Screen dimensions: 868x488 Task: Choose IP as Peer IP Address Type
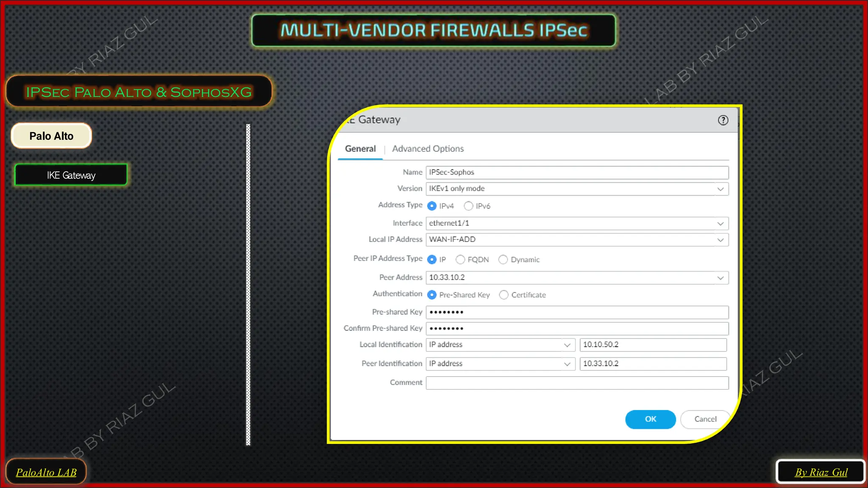[x=432, y=260]
